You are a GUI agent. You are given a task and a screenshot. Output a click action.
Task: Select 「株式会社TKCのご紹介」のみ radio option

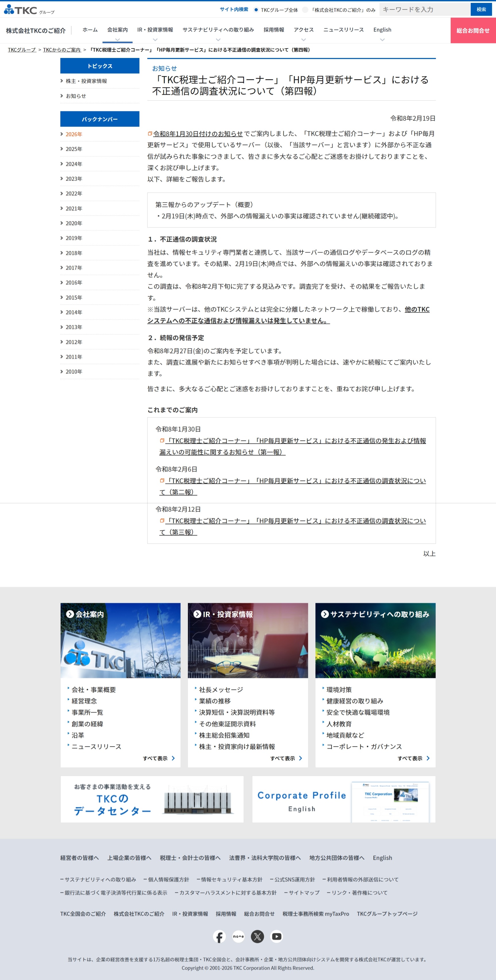click(x=305, y=10)
